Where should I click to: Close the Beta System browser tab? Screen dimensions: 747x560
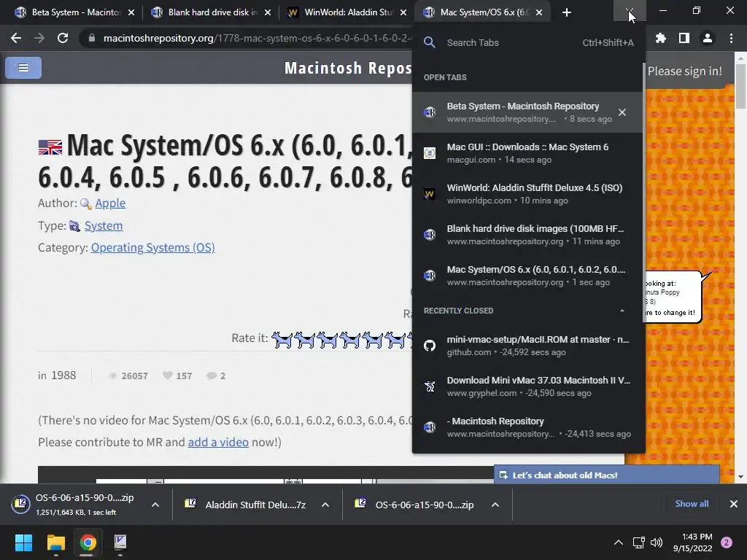pos(131,12)
